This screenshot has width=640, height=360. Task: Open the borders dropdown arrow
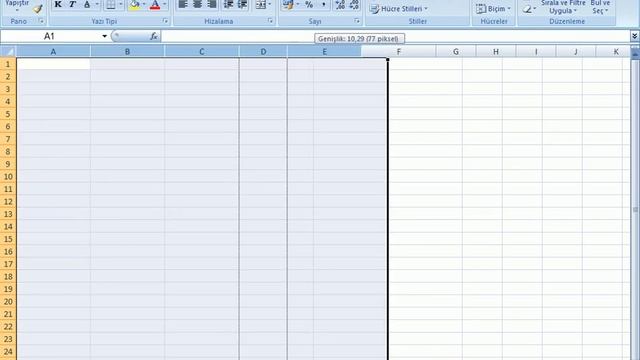121,4
